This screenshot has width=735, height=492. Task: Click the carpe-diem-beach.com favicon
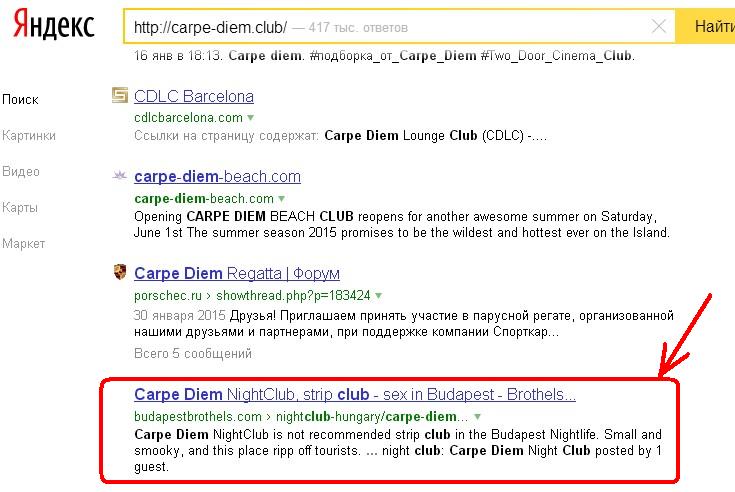(x=120, y=175)
